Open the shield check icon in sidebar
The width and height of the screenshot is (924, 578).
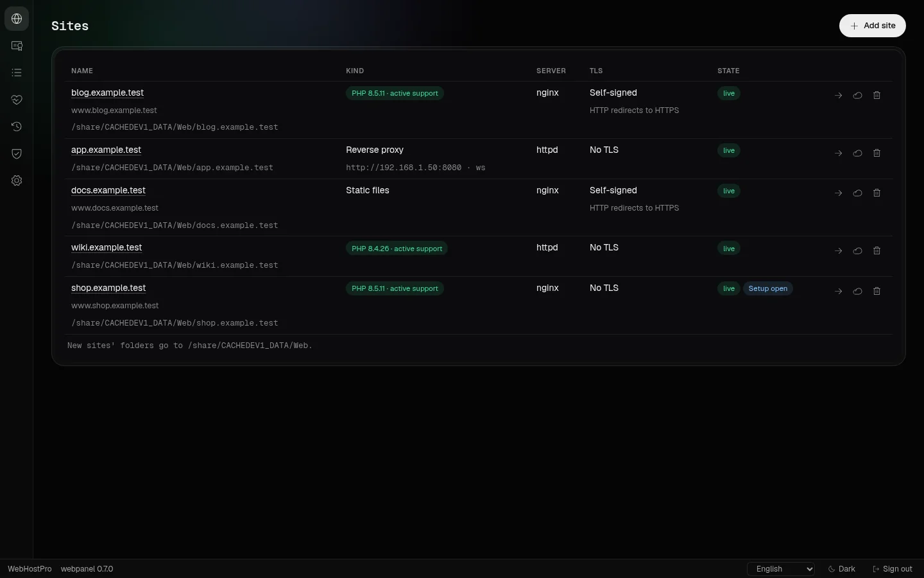17,153
